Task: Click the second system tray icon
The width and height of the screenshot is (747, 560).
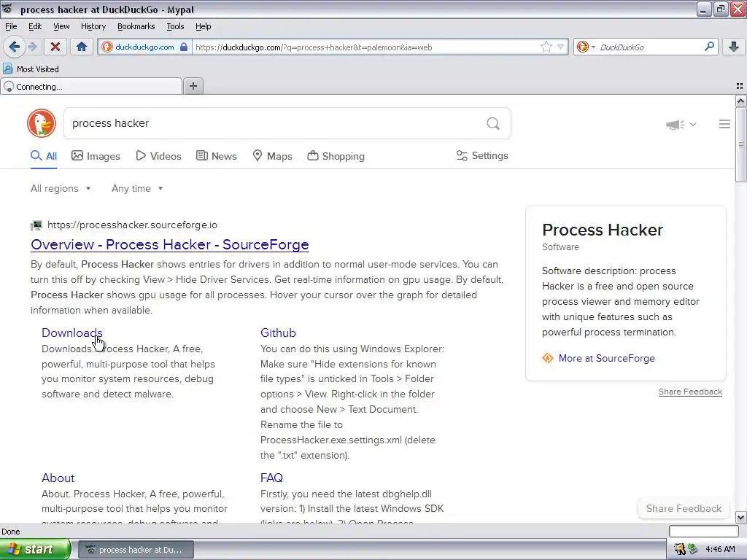Action: (x=693, y=549)
